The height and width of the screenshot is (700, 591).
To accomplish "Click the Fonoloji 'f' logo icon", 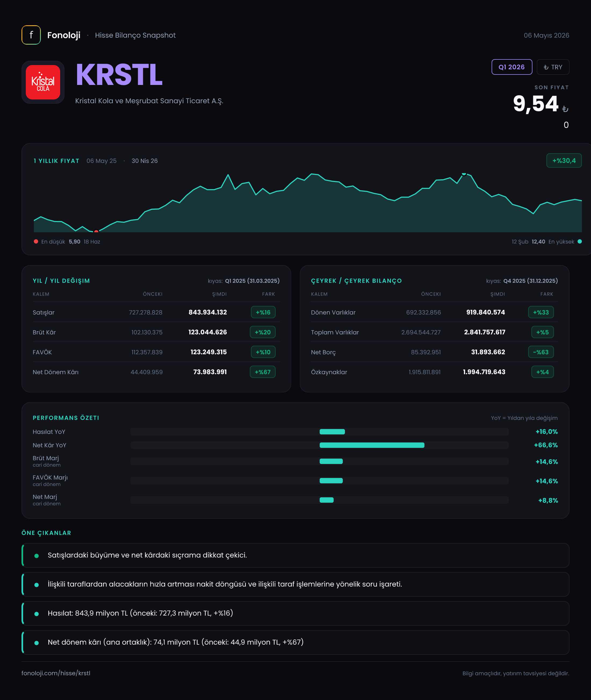I will coord(31,35).
